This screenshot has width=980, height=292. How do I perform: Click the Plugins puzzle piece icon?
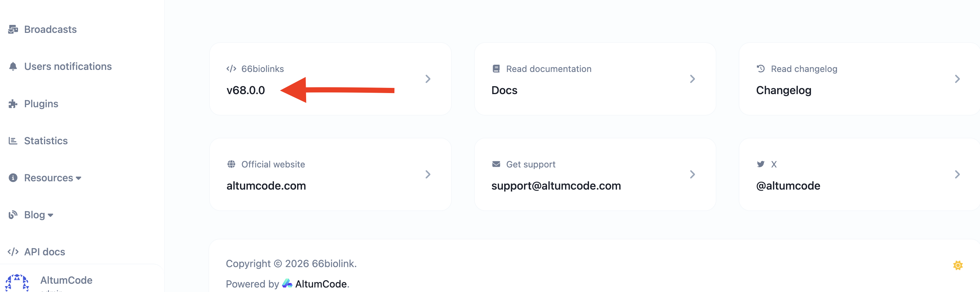13,104
